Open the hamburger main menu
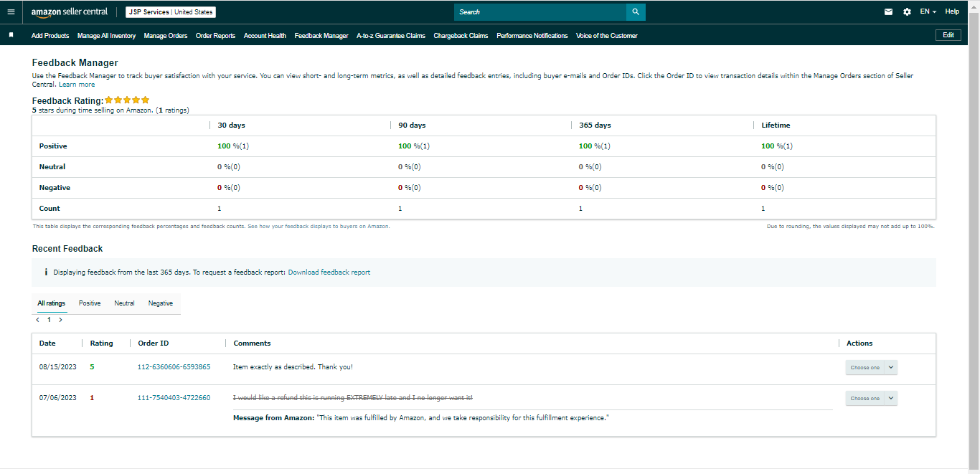Image resolution: width=980 pixels, height=474 pixels. pyautogui.click(x=11, y=11)
